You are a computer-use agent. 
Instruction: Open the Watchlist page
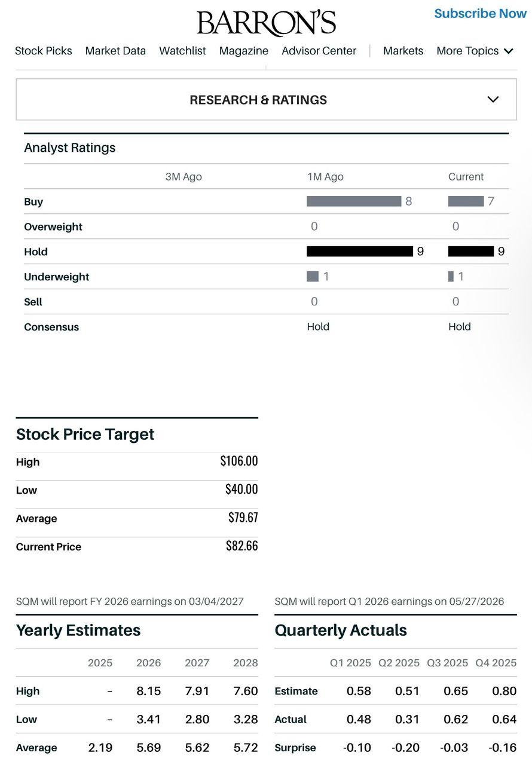182,51
